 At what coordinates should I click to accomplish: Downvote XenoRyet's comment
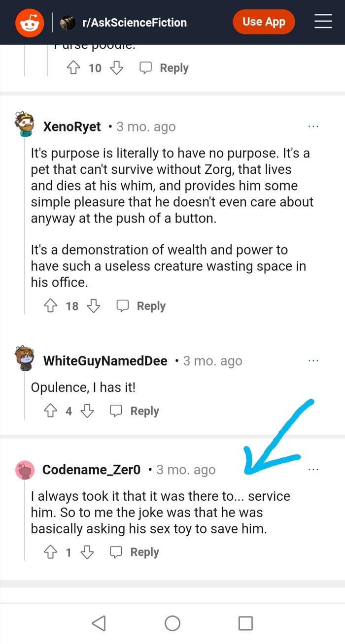pyautogui.click(x=94, y=306)
